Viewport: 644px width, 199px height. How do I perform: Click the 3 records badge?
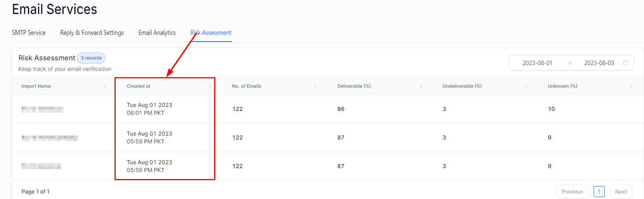click(x=91, y=58)
